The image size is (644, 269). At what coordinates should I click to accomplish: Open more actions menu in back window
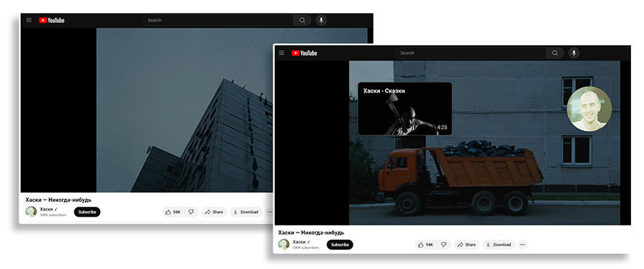[x=270, y=212]
